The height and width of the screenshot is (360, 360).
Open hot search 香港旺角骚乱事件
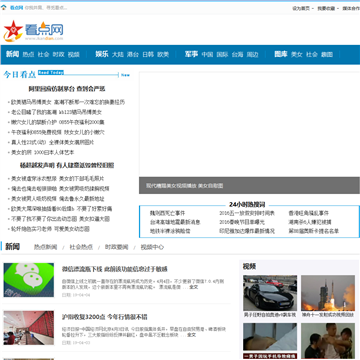point(309,213)
